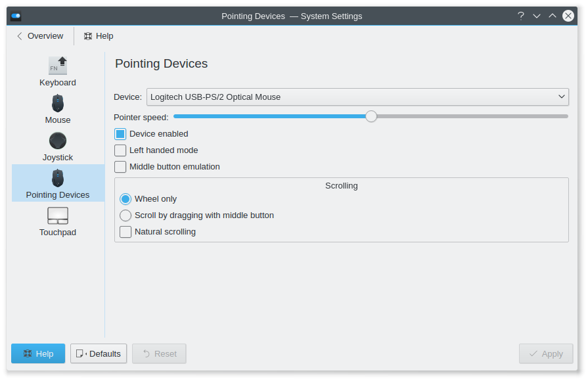Maximize window with the up chevron
The image size is (588, 381).
click(553, 16)
